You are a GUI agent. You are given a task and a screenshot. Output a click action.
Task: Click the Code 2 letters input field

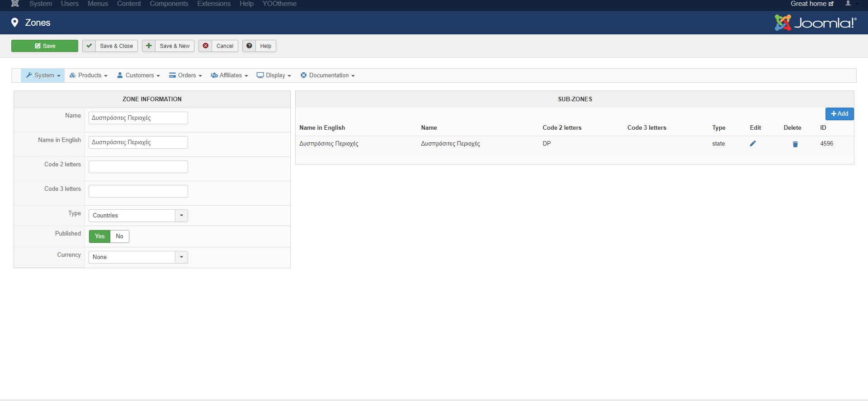click(x=138, y=167)
